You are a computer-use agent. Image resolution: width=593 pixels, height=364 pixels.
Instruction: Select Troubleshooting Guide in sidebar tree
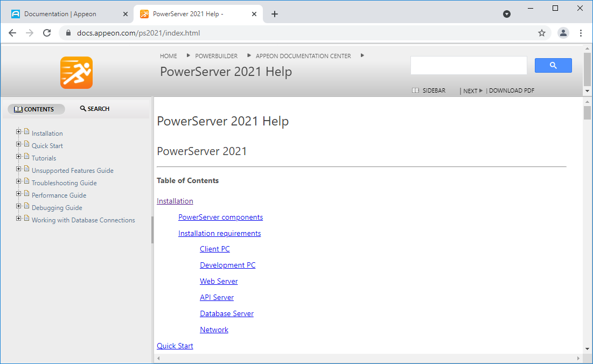click(x=64, y=183)
